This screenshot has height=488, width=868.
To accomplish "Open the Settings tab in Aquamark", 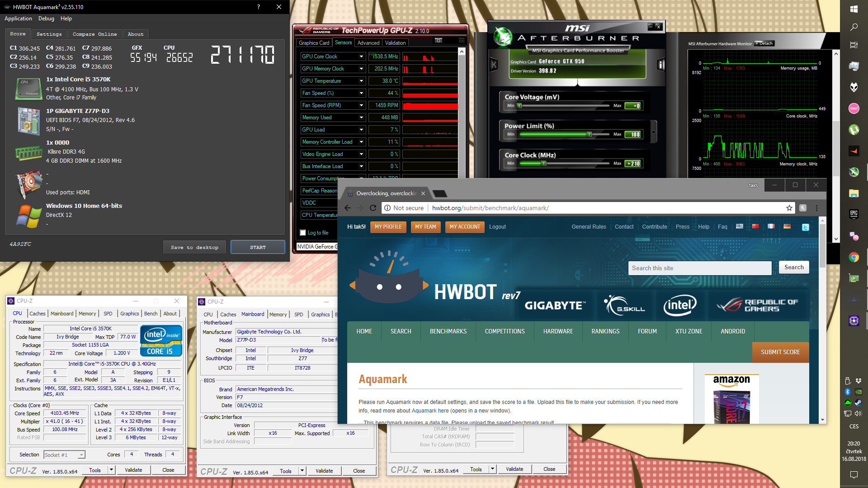I will click(x=49, y=34).
